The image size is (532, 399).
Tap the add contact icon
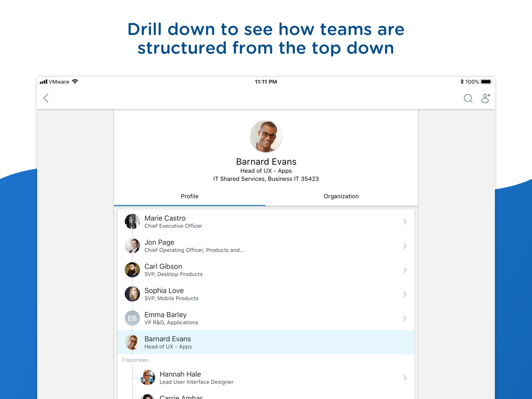pos(486,98)
